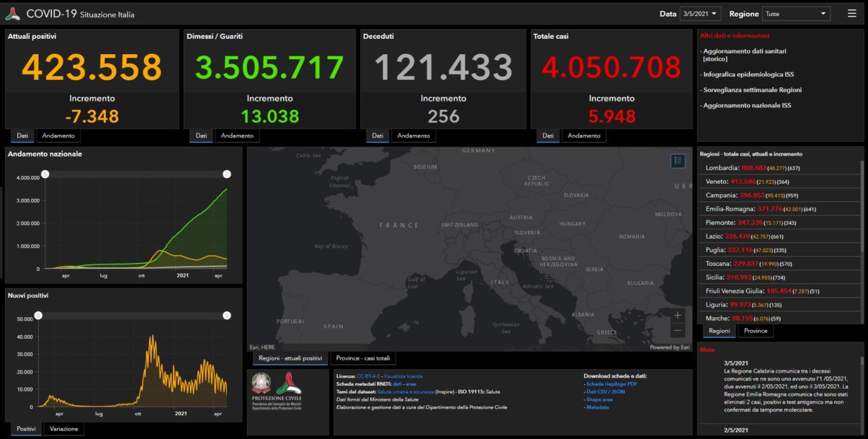Select the Province - casi totali tab

click(366, 358)
